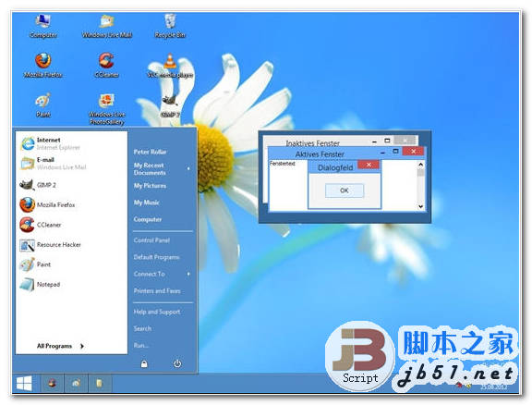The height and width of the screenshot is (405, 532).
Task: Open Default Programs from Start menu
Action: click(x=156, y=257)
